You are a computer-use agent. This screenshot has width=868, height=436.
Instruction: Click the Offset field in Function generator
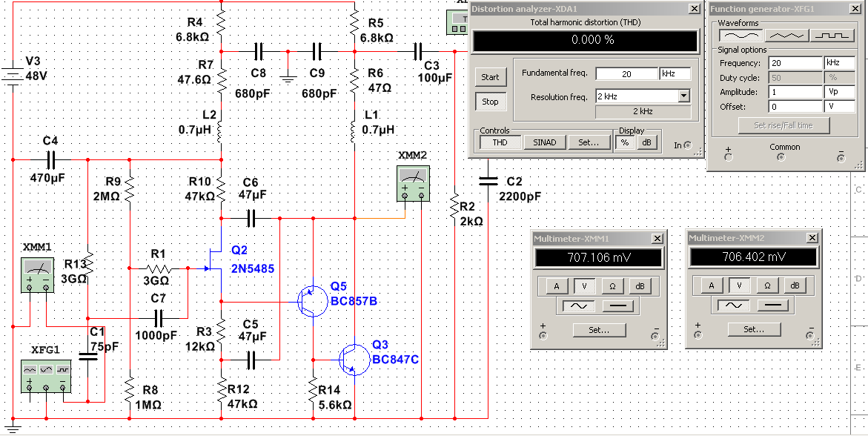coord(795,106)
